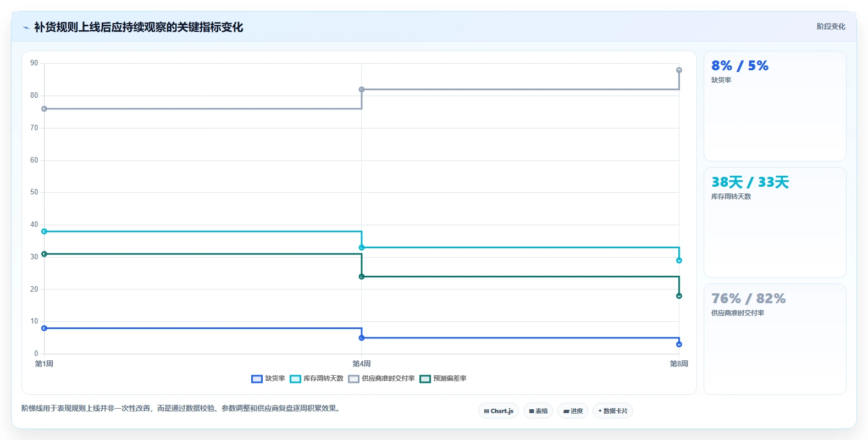Open the 8% / 5% 缺货率 card

(775, 106)
